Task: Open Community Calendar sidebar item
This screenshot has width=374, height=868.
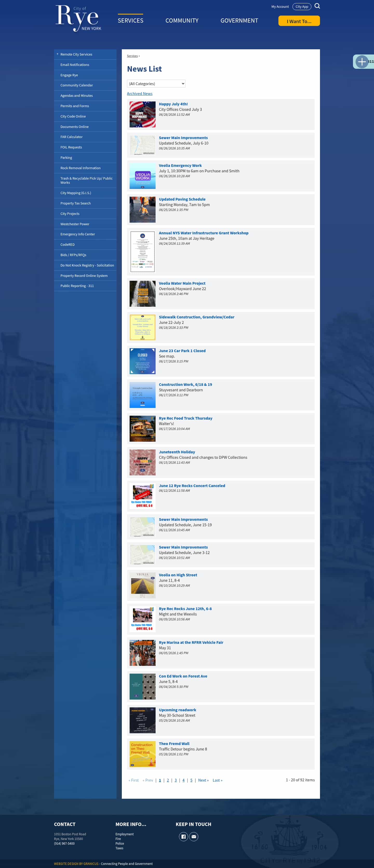Action: tap(85, 85)
